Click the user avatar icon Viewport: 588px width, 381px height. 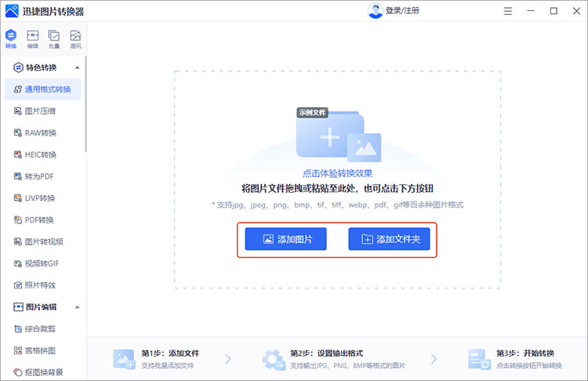click(375, 10)
